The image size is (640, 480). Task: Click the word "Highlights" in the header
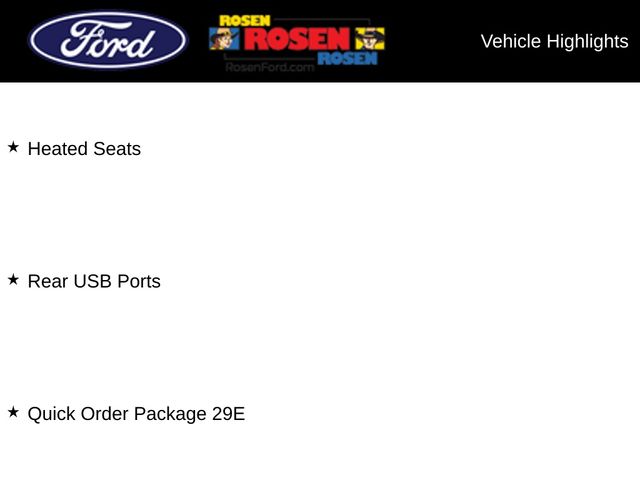pyautogui.click(x=589, y=41)
